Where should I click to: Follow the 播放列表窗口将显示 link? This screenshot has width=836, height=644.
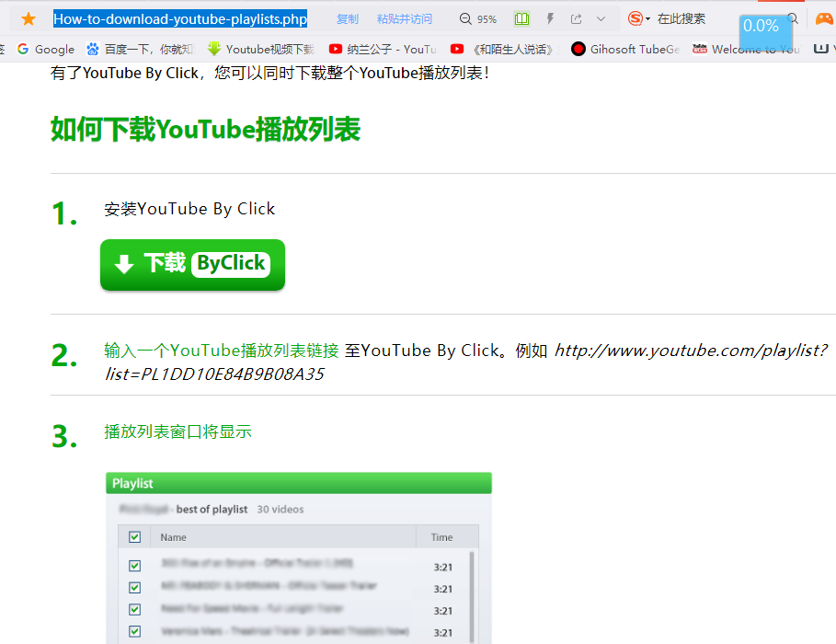tap(178, 431)
